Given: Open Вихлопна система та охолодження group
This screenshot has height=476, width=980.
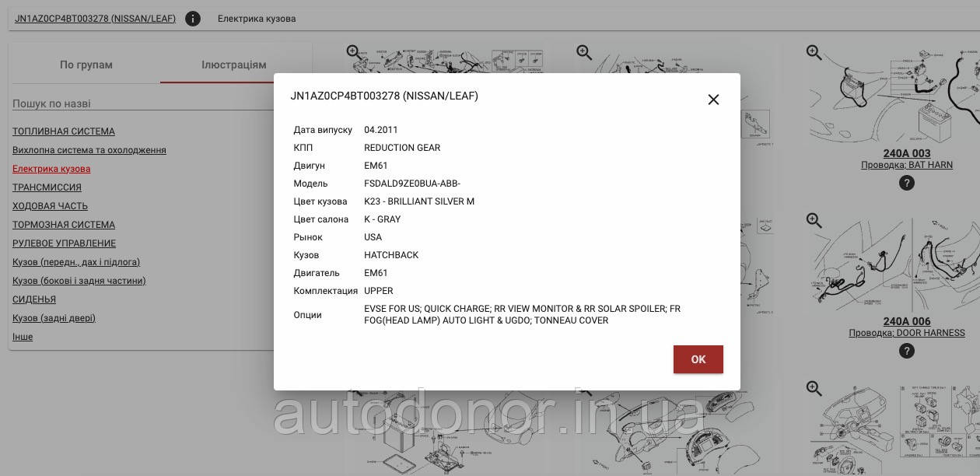Looking at the screenshot, I should coord(89,150).
